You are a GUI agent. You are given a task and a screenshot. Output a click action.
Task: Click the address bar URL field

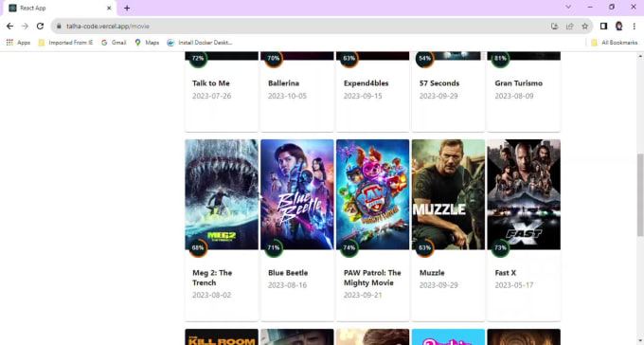click(304, 27)
